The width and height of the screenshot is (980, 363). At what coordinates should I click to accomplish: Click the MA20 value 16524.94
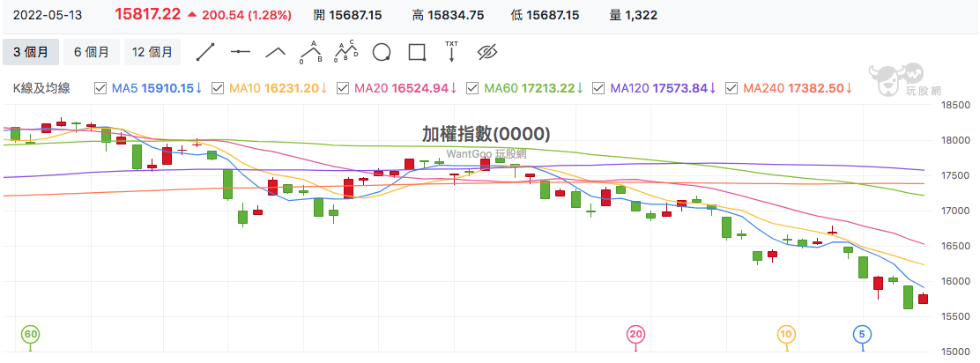pos(420,88)
